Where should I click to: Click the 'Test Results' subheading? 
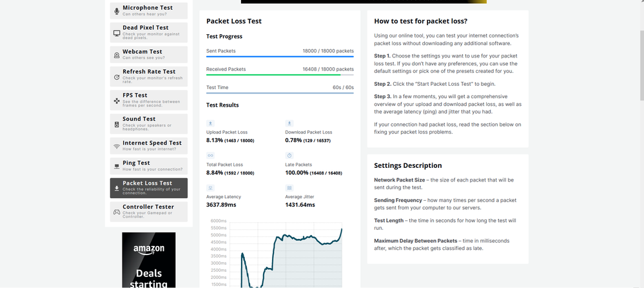point(222,105)
